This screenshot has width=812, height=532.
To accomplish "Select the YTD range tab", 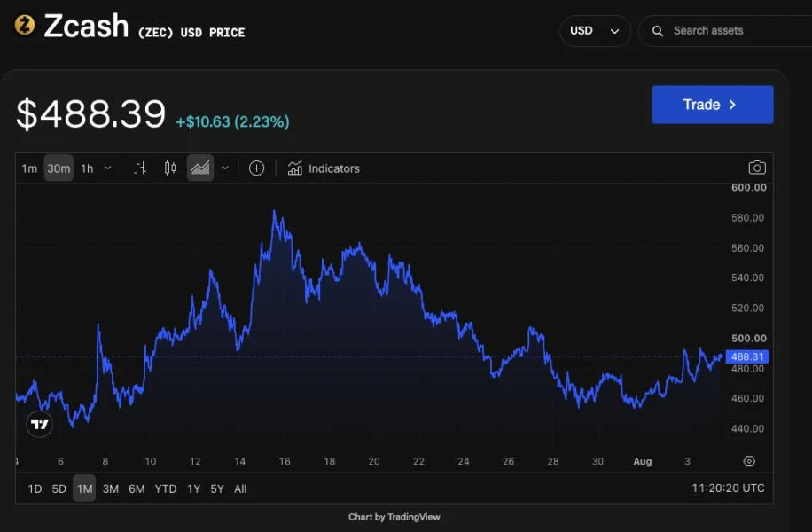I will click(x=166, y=489).
